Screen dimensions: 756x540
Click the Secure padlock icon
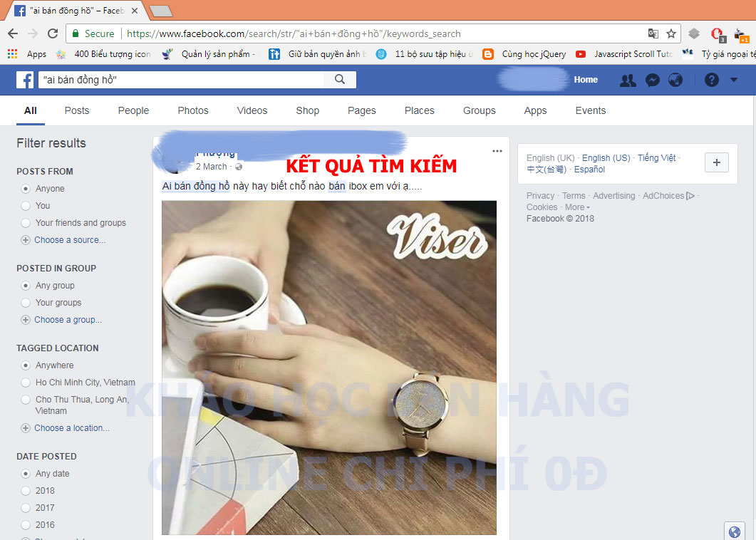[x=76, y=33]
